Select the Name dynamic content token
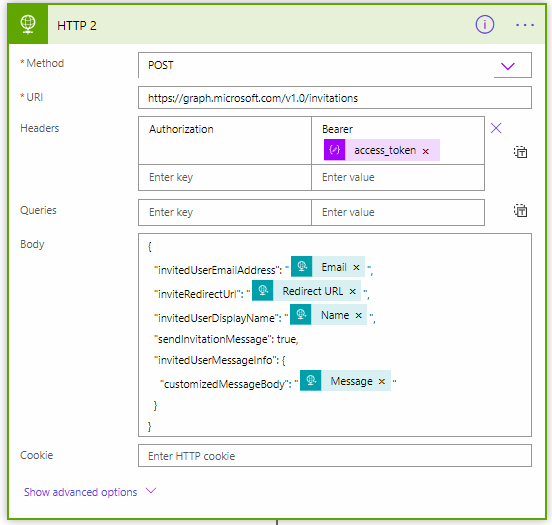552x525 pixels. pos(328,314)
